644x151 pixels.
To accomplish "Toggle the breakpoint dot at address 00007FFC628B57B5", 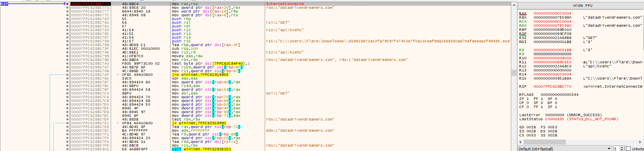I will click(68, 79).
